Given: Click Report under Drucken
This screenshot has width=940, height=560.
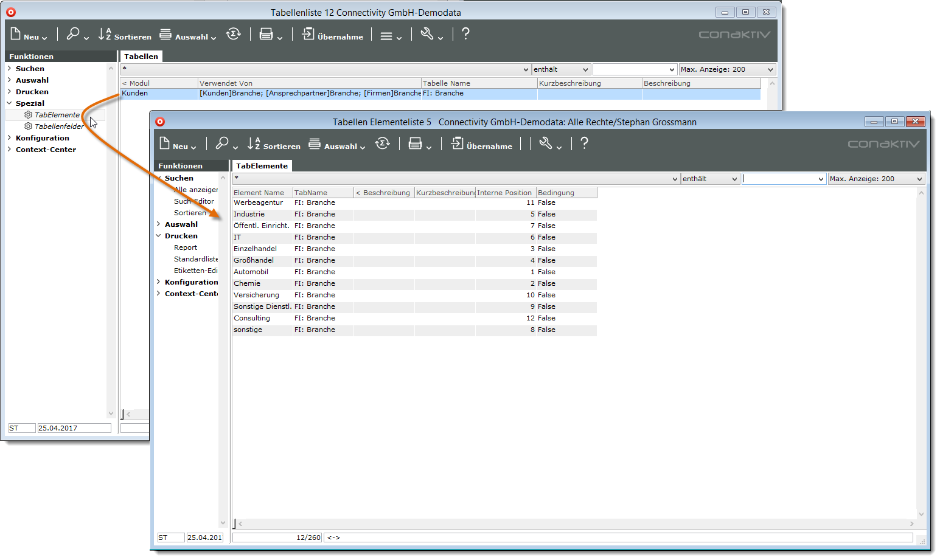Looking at the screenshot, I should 186,247.
